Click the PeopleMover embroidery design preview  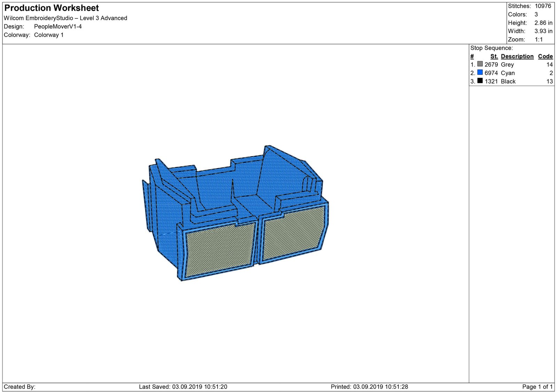pos(236,213)
